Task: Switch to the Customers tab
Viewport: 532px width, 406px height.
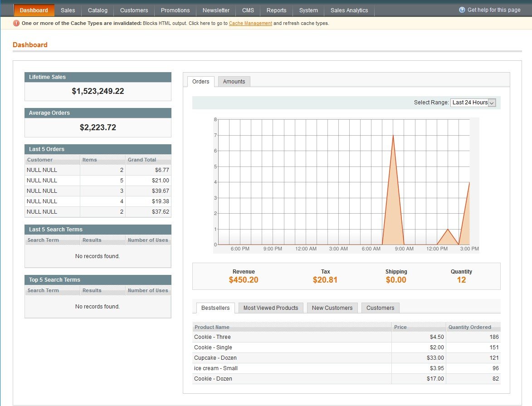Action: (x=380, y=308)
